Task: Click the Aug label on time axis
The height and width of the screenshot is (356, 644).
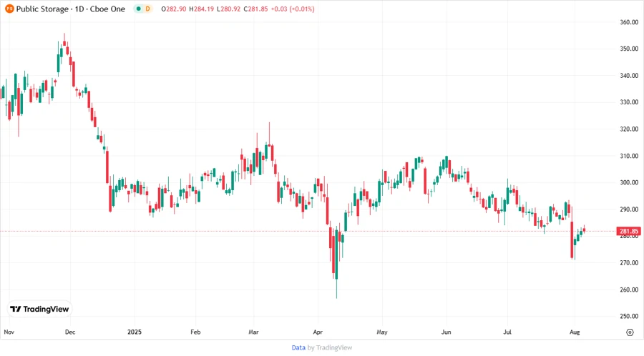Action: [575, 332]
